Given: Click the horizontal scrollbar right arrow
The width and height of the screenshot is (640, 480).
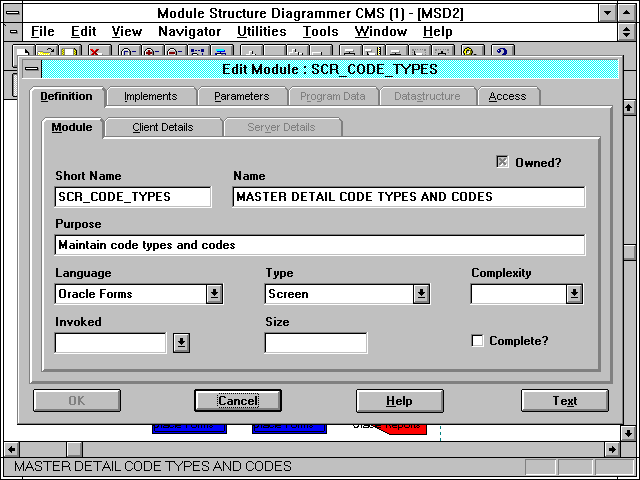Looking at the screenshot, I should point(612,448).
